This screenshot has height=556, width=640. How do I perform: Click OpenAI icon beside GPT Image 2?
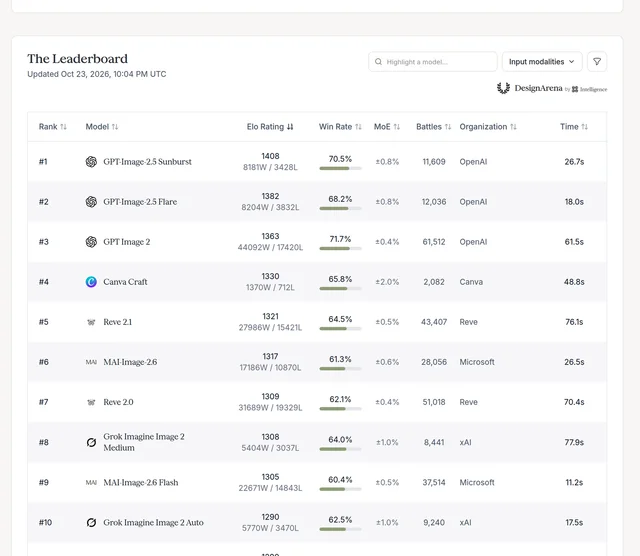(x=91, y=242)
